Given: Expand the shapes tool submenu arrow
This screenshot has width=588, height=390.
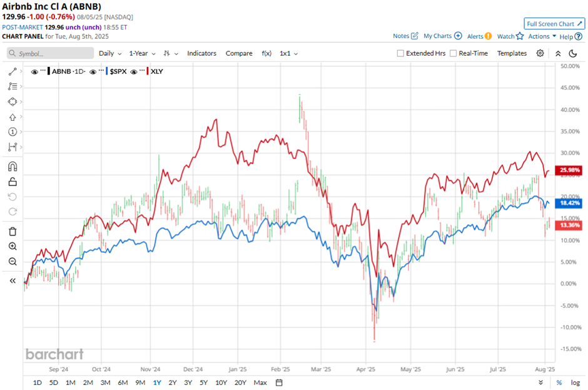Looking at the screenshot, I should pos(21,101).
